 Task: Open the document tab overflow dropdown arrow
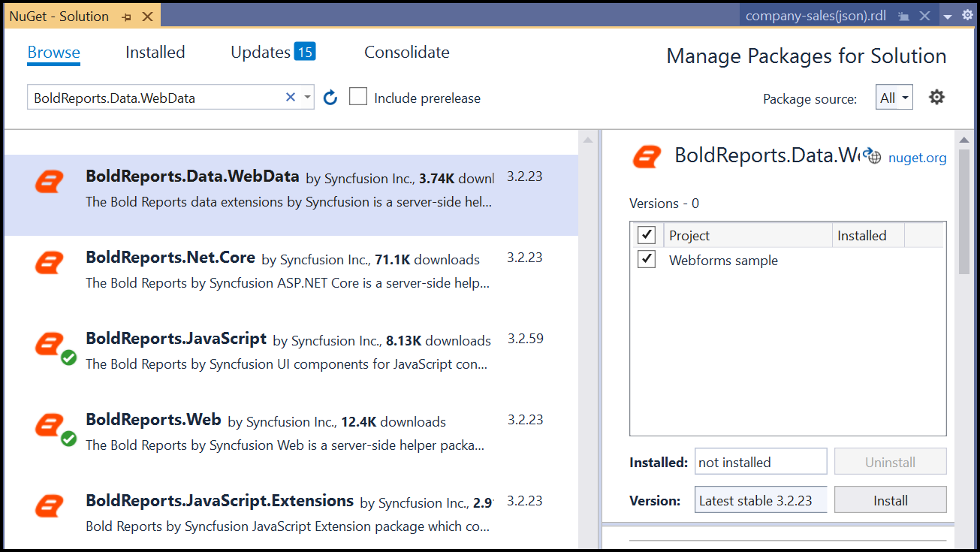click(948, 17)
